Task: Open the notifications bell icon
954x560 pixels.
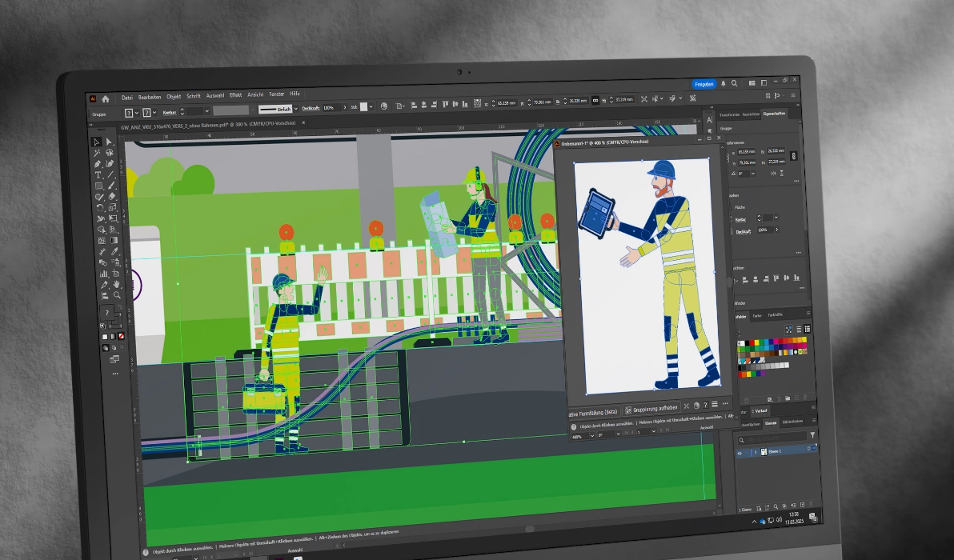Action: click(x=723, y=83)
